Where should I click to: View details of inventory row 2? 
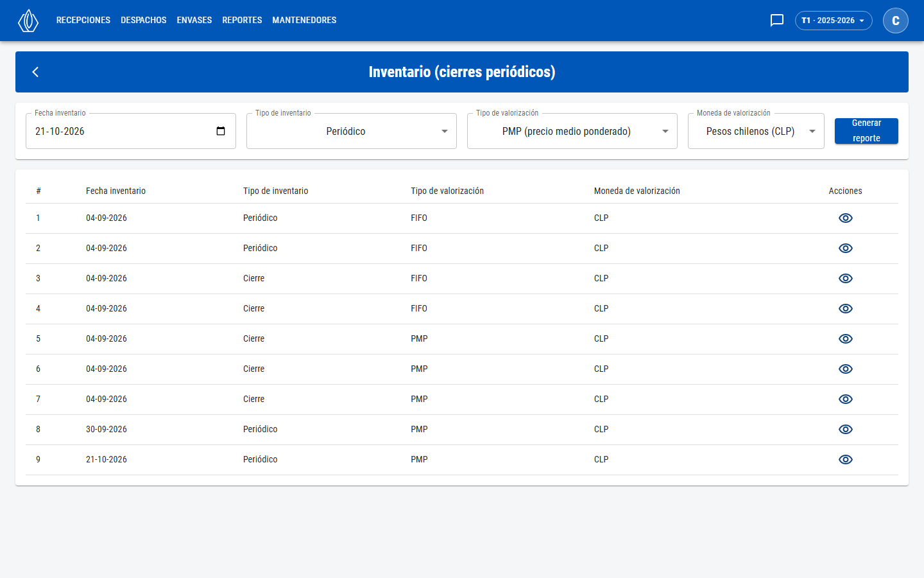point(846,249)
